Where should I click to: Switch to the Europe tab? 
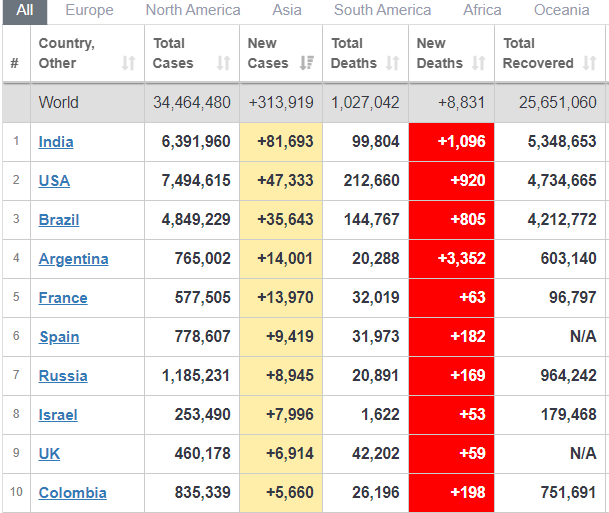[x=89, y=10]
